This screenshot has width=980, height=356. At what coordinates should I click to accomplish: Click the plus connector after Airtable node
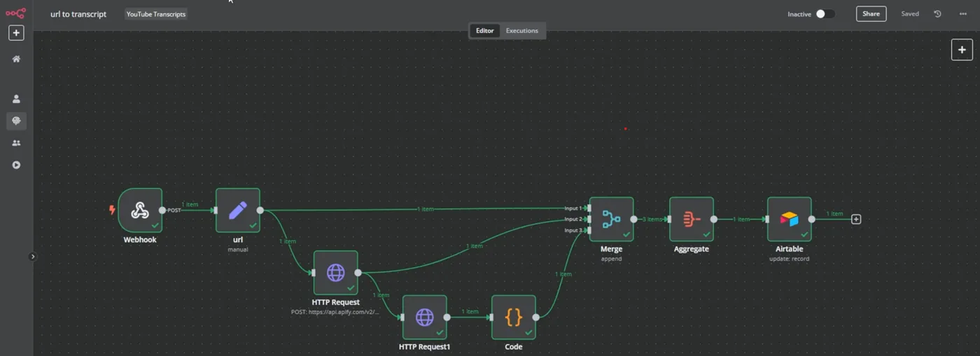[855, 219]
